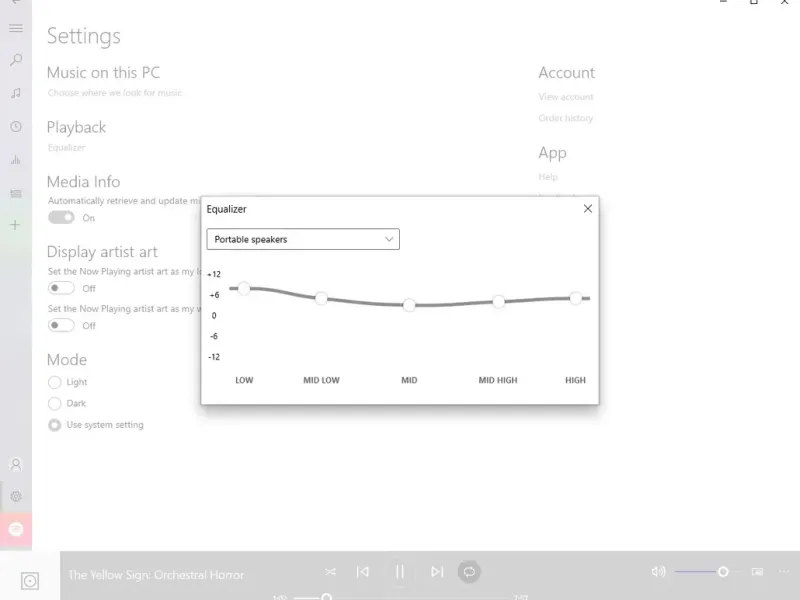The height and width of the screenshot is (600, 800).
Task: Adjust the volume slider
Action: click(706, 571)
